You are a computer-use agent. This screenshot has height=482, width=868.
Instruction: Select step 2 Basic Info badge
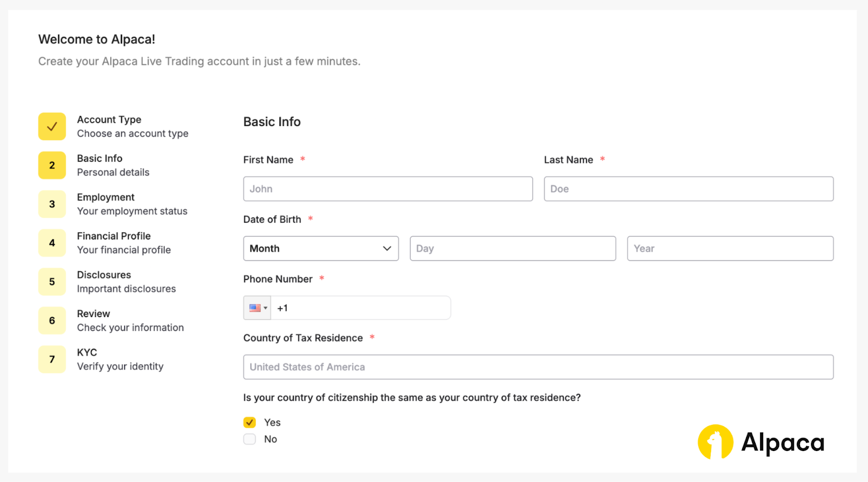(x=52, y=166)
